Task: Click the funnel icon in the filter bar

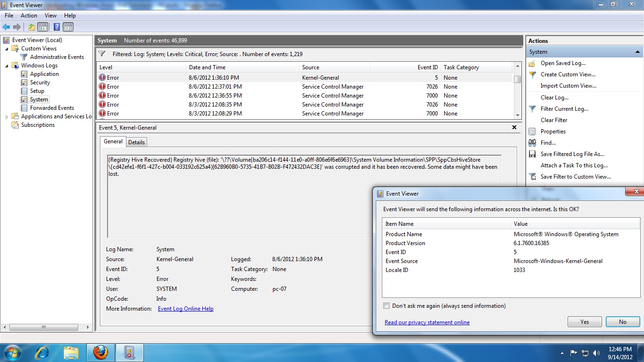Action: (x=102, y=54)
